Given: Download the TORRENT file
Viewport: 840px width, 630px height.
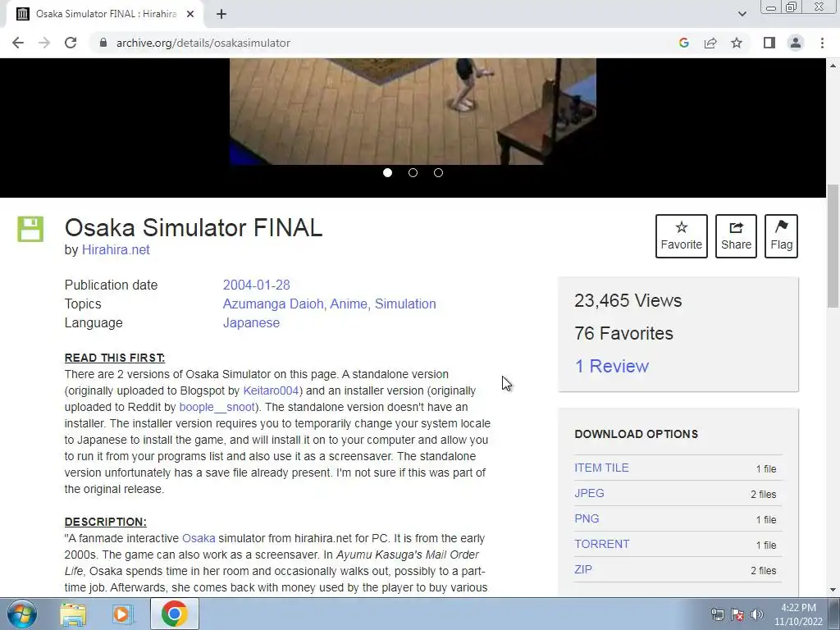Looking at the screenshot, I should (601, 544).
